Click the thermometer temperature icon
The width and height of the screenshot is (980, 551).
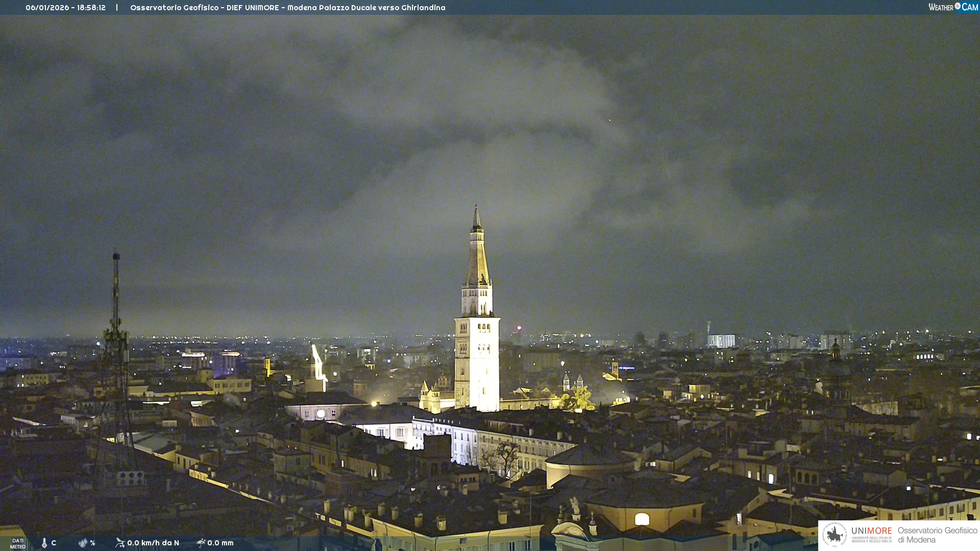(44, 543)
